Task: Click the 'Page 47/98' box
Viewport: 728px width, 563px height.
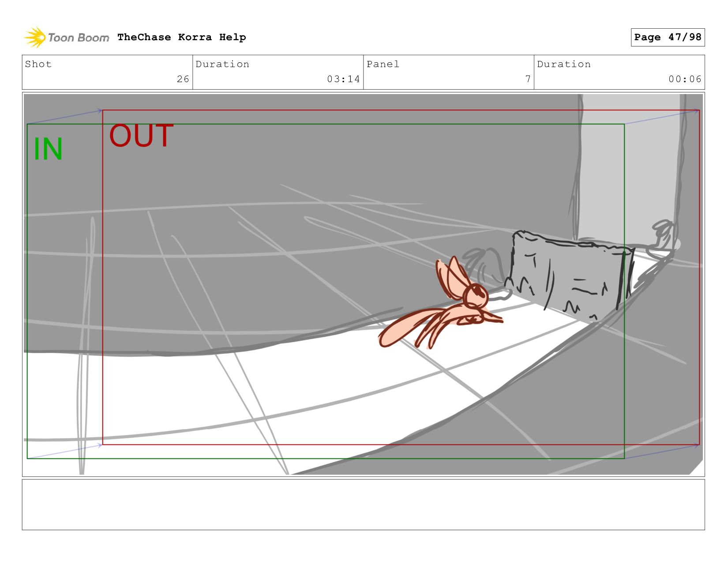Action: 668,37
